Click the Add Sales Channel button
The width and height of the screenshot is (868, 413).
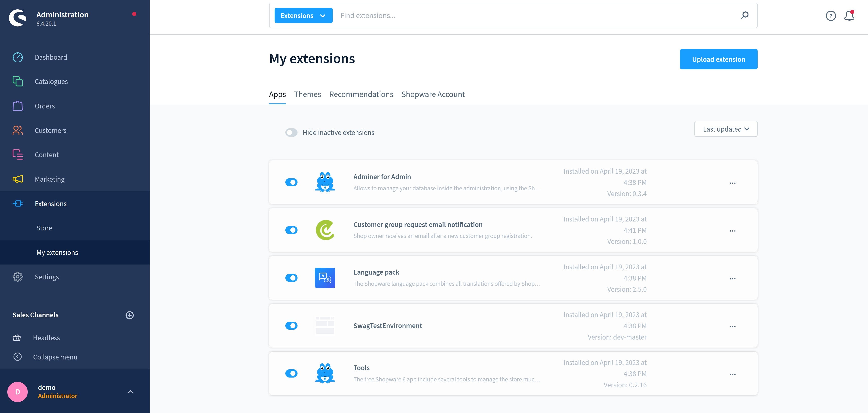tap(130, 315)
